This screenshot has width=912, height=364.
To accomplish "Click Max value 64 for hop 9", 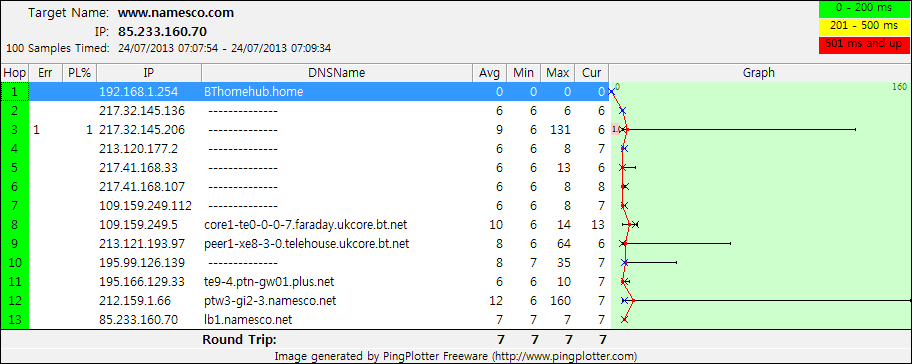I will (x=564, y=244).
